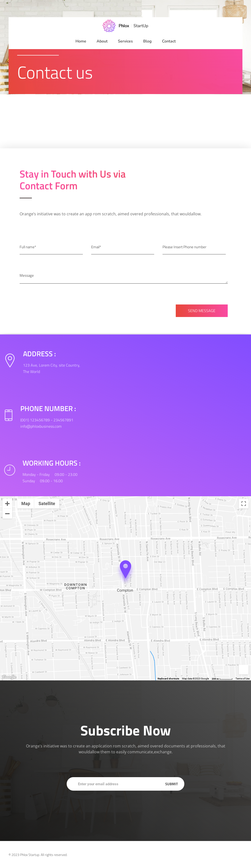Click the mobile phone icon
Image resolution: width=251 pixels, height=868 pixels.
click(9, 415)
